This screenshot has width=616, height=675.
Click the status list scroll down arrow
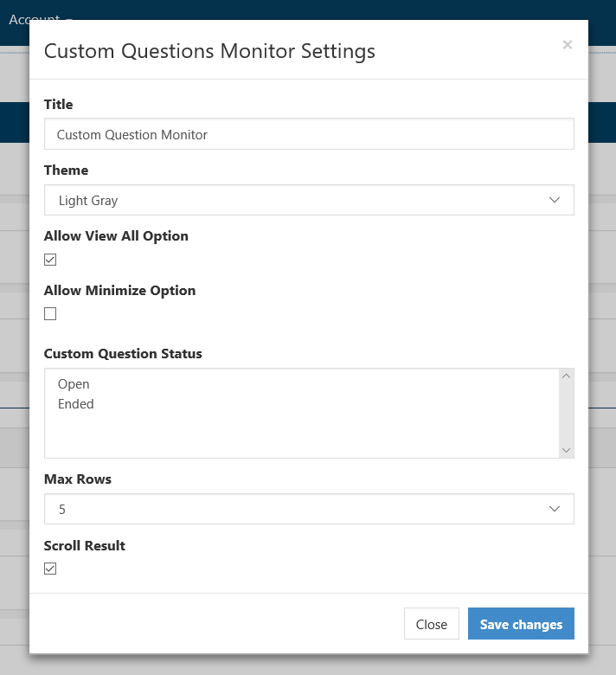(x=566, y=450)
